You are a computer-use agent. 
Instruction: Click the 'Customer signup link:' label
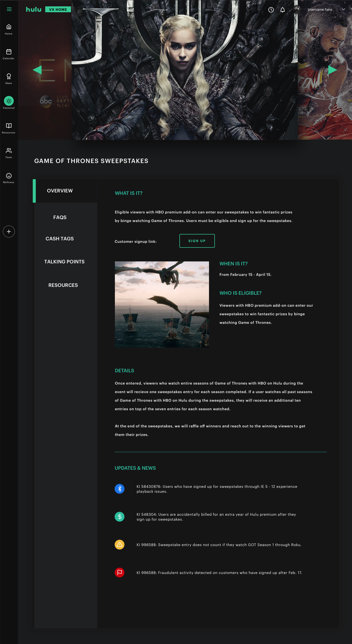point(136,242)
